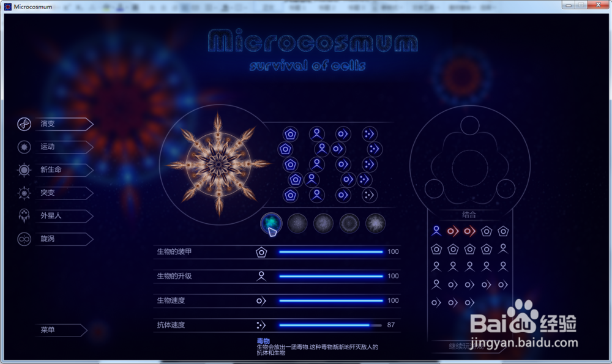
Task: Click the alien icon beside 外星人
Action: pos(24,216)
